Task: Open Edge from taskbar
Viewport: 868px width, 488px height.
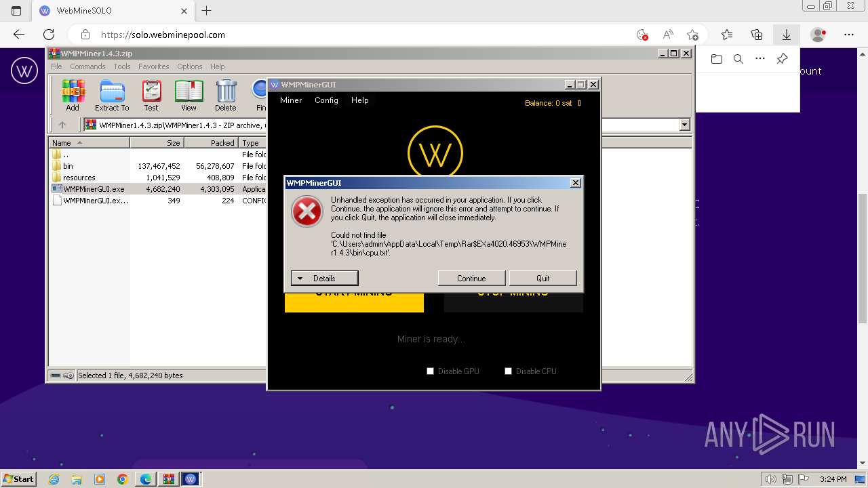Action: click(145, 479)
